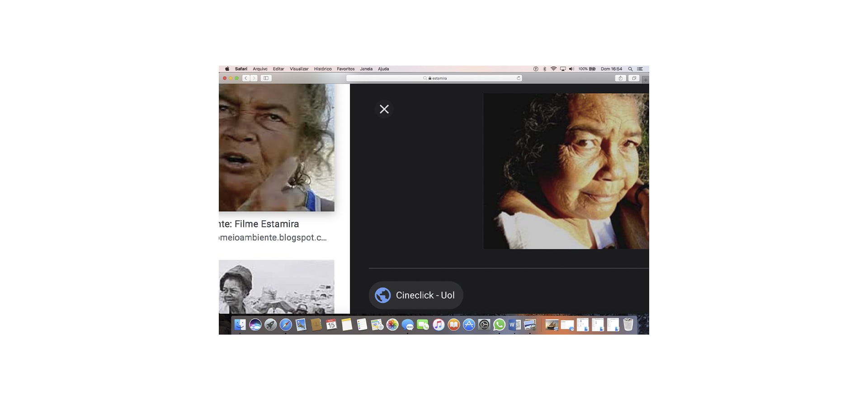Click the accessibility status icon in menu bar
The image size is (868, 407).
536,69
